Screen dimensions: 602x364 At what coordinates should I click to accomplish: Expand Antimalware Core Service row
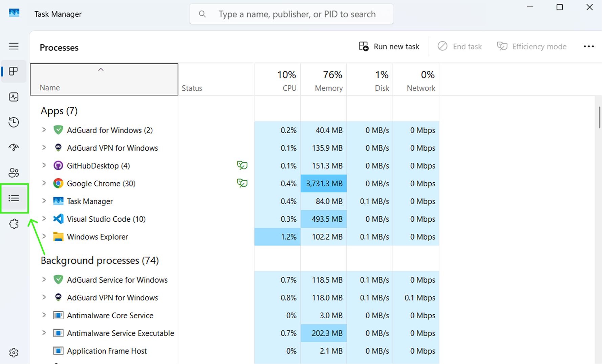[44, 315]
